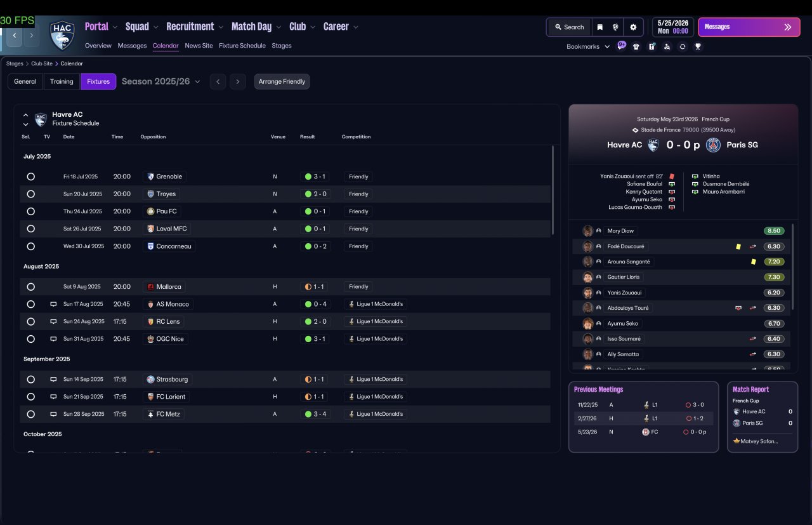Click the Messages continue button
This screenshot has width=812, height=525.
[749, 27]
